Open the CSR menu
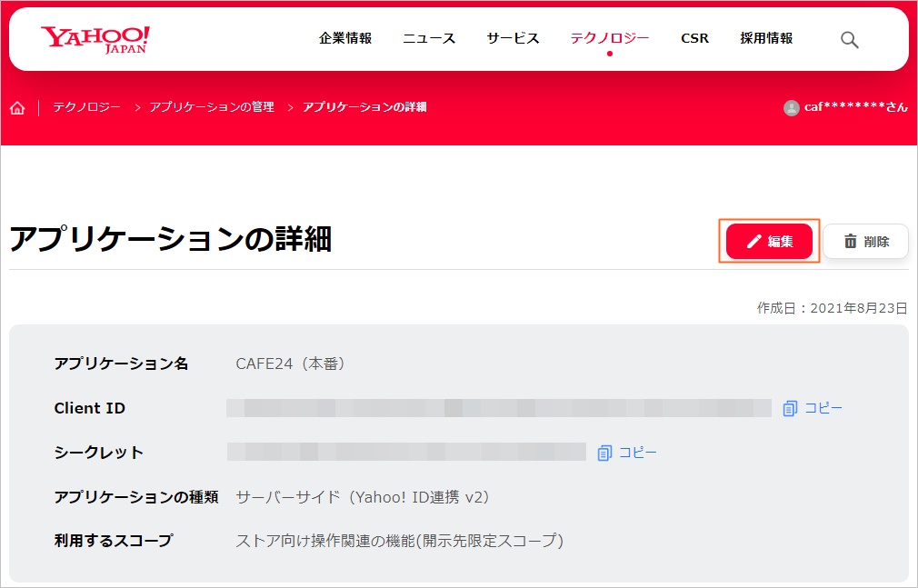 tap(695, 38)
